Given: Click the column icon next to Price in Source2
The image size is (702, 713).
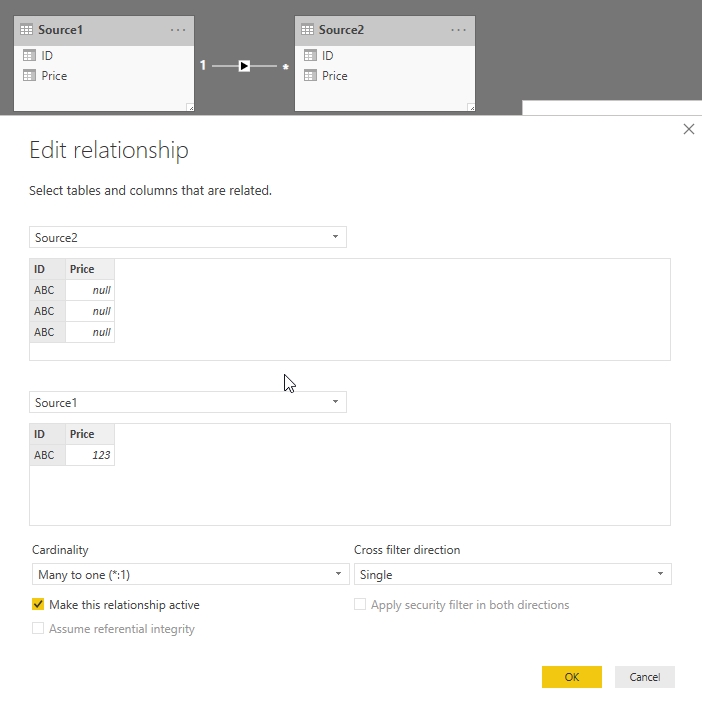Looking at the screenshot, I should (310, 75).
